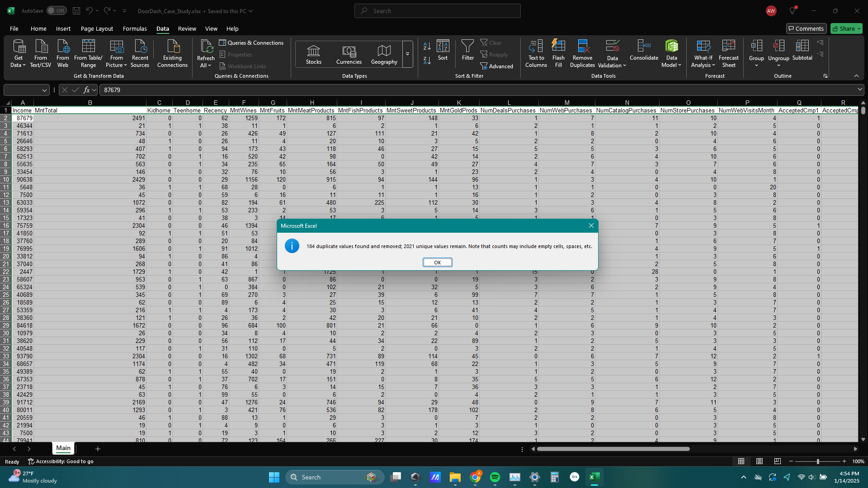
Task: Expand the Data Types gallery arrow
Action: (x=407, y=54)
